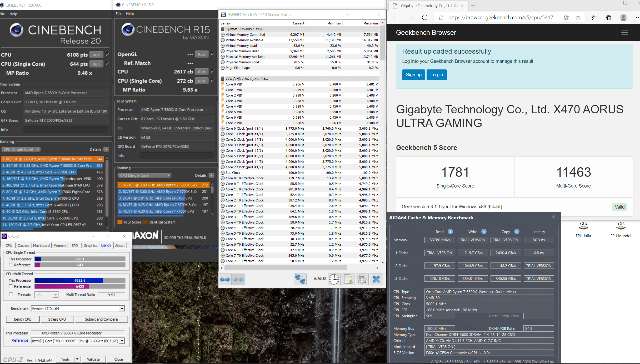Click Write info icon in AIDA64 benchmark
Viewport: 640px width, 364px height.
coord(484,231)
